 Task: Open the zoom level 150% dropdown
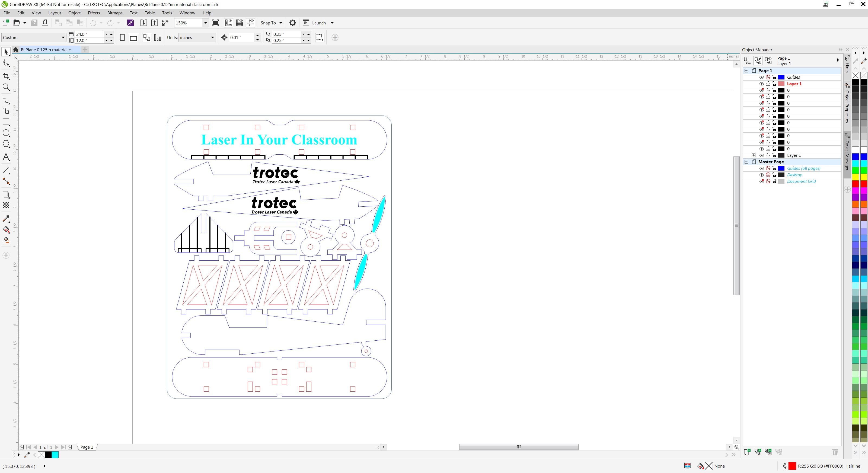click(x=205, y=23)
